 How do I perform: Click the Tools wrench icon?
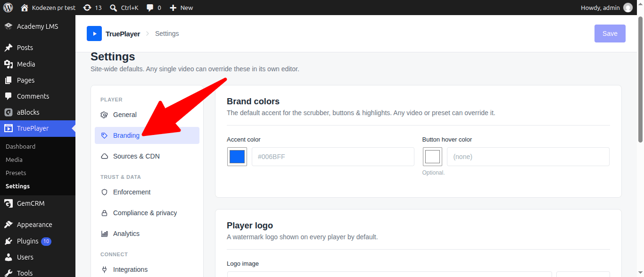click(x=8, y=273)
